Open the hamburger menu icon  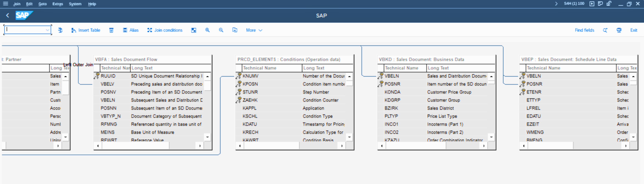pyautogui.click(x=6, y=4)
